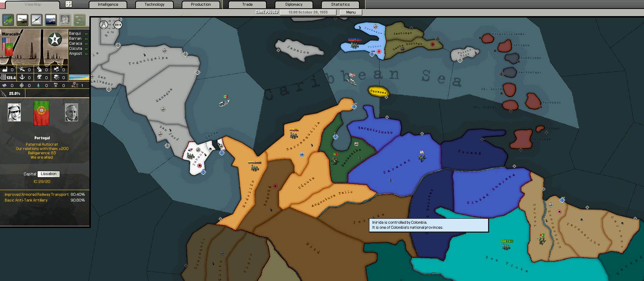The image size is (644, 281).
Task: Open the Diplomacy tab
Action: point(294,5)
